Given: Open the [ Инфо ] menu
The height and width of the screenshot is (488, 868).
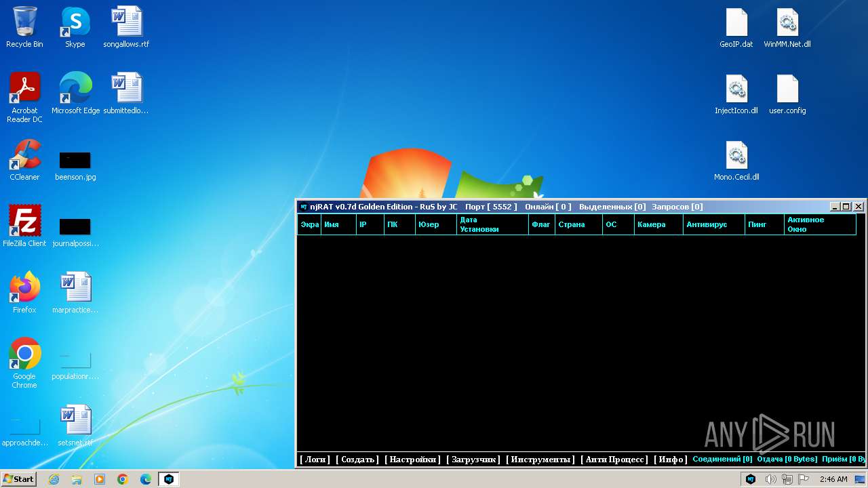Looking at the screenshot, I should point(671,460).
